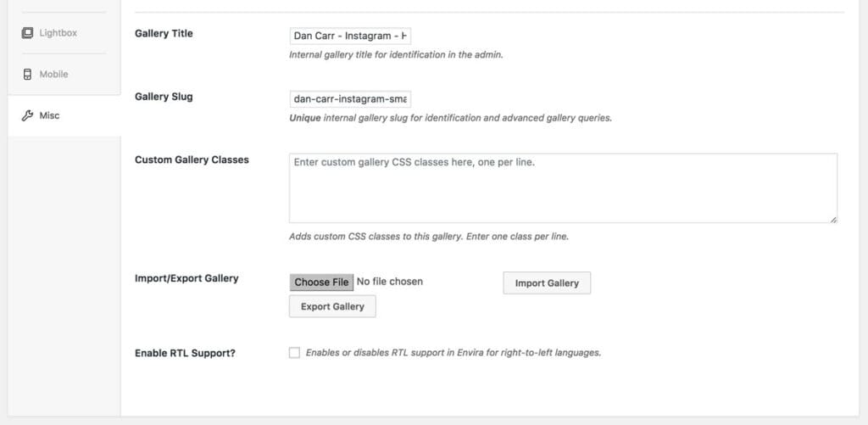Enable the RTL Support checkbox

click(294, 353)
